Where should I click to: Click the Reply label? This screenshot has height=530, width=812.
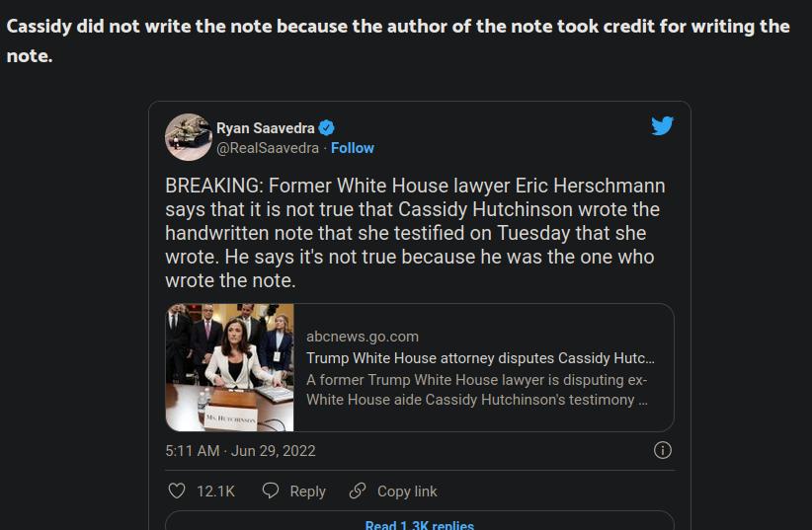(307, 492)
